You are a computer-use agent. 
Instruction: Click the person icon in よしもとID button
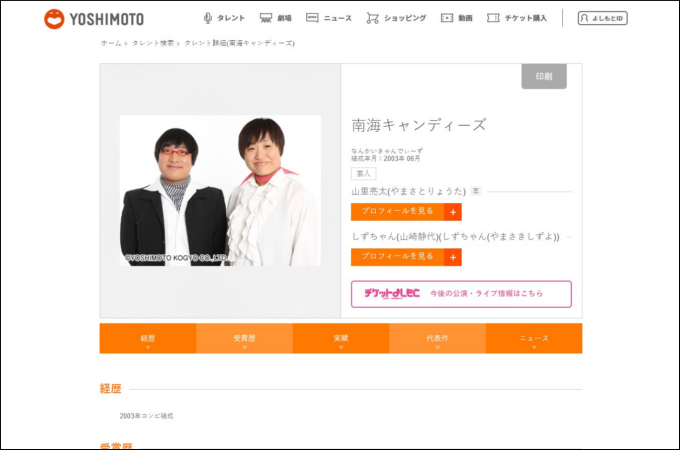(x=585, y=18)
